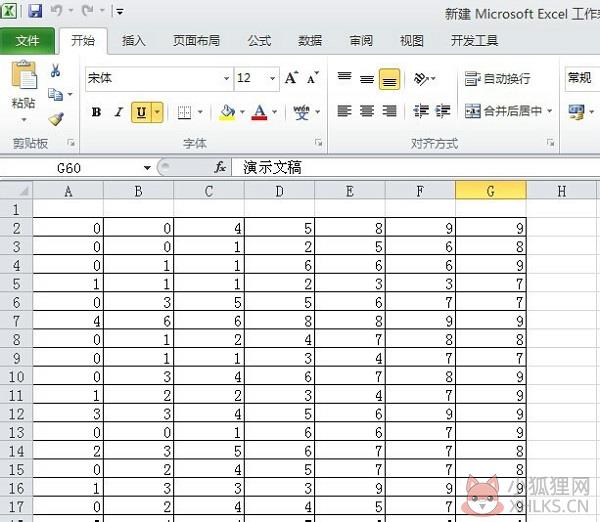Toggle align text right

[x=390, y=111]
